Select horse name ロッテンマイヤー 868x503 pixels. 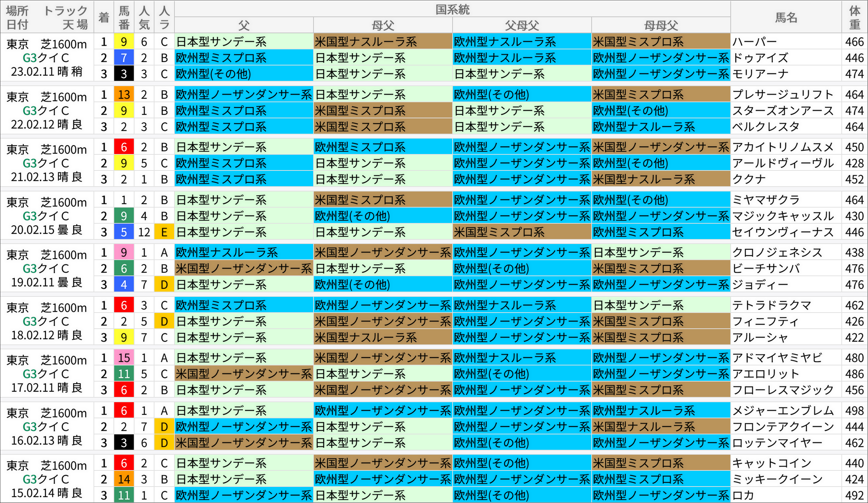(777, 443)
